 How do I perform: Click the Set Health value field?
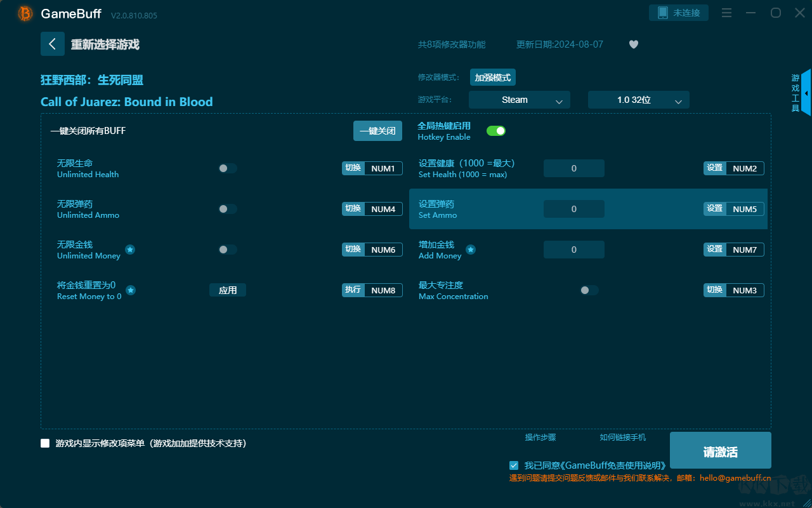[x=574, y=168]
